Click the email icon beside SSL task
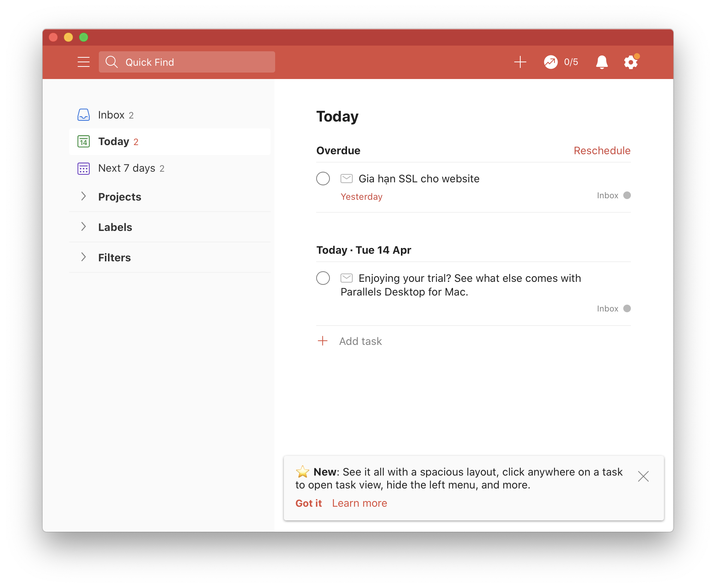 (x=346, y=179)
